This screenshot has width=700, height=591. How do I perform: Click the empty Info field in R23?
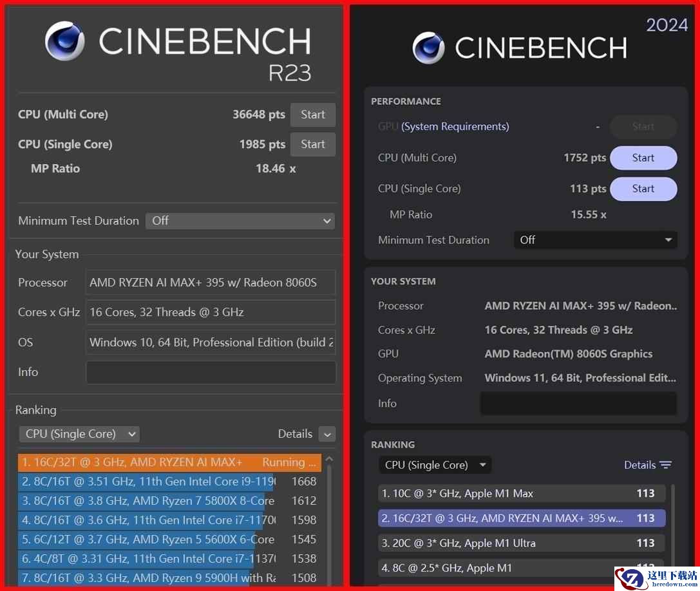click(211, 372)
